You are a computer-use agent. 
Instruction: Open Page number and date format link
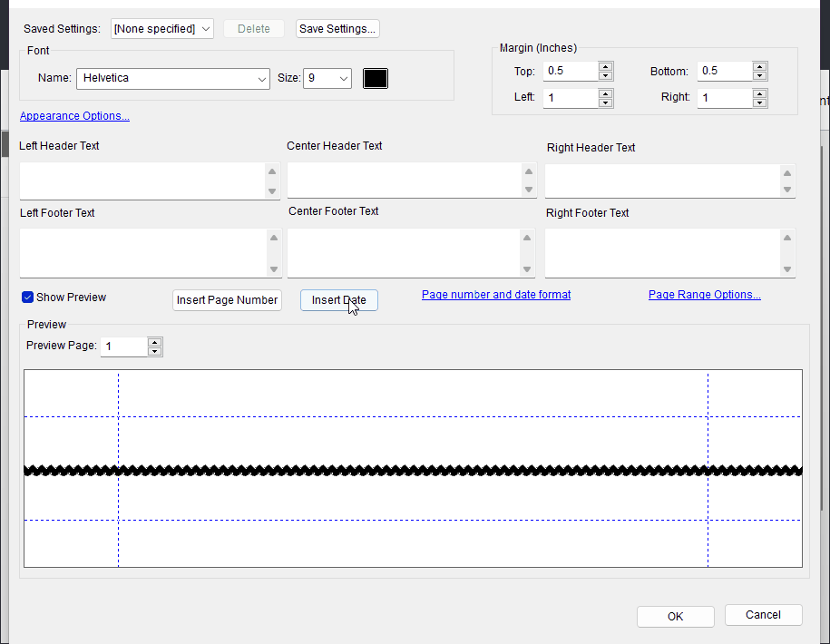pos(496,295)
